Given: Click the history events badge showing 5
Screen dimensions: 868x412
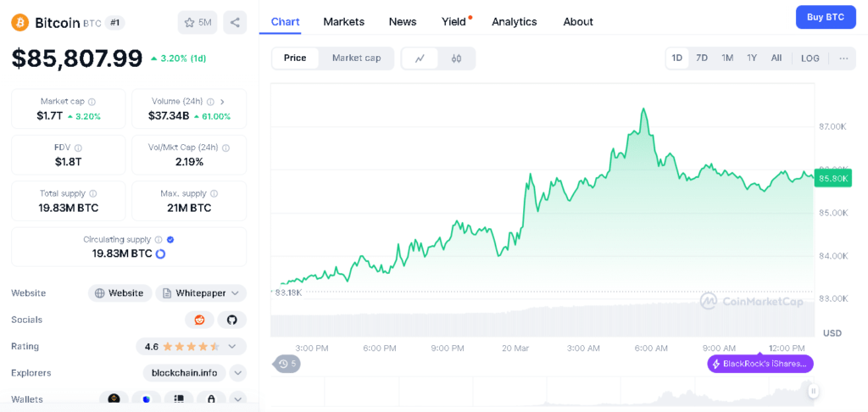Looking at the screenshot, I should pos(287,364).
